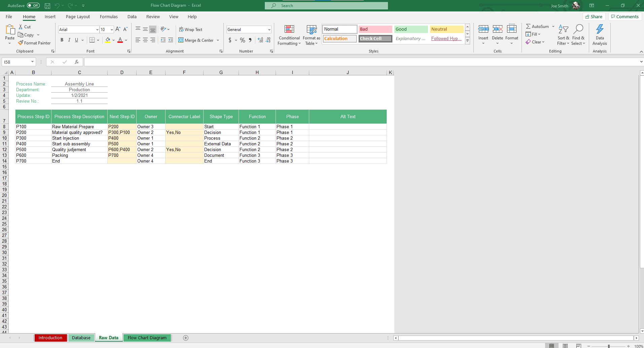Click the formula bar input
The width and height of the screenshot is (644, 348).
[x=362, y=62]
